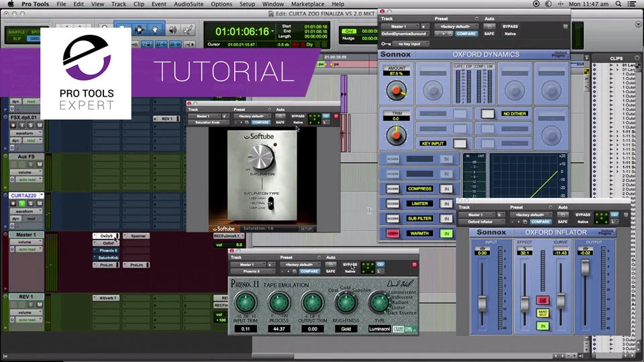Open the Event menu

coord(159,4)
